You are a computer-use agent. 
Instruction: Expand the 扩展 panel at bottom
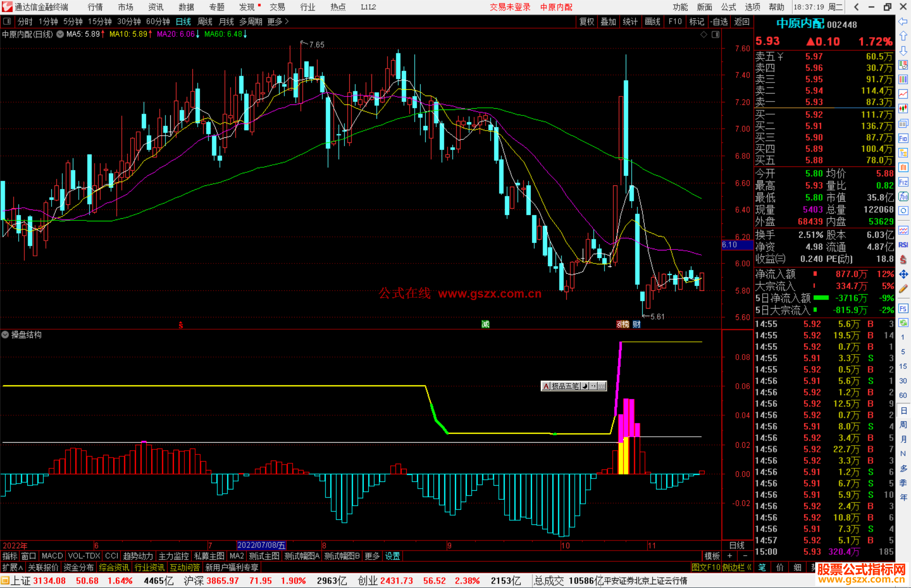point(12,567)
